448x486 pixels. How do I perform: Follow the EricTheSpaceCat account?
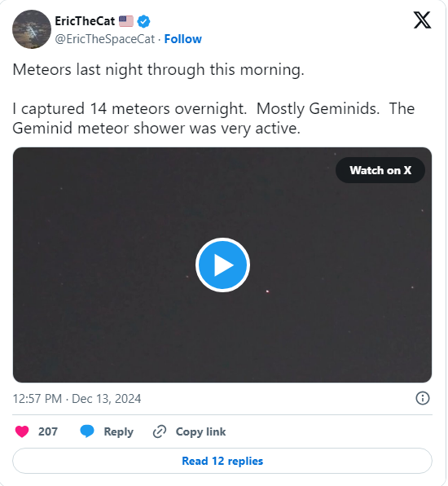pos(183,39)
